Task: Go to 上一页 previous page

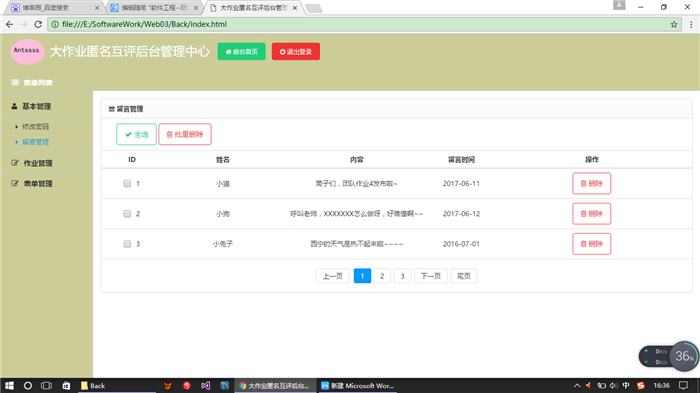Action: pos(333,276)
